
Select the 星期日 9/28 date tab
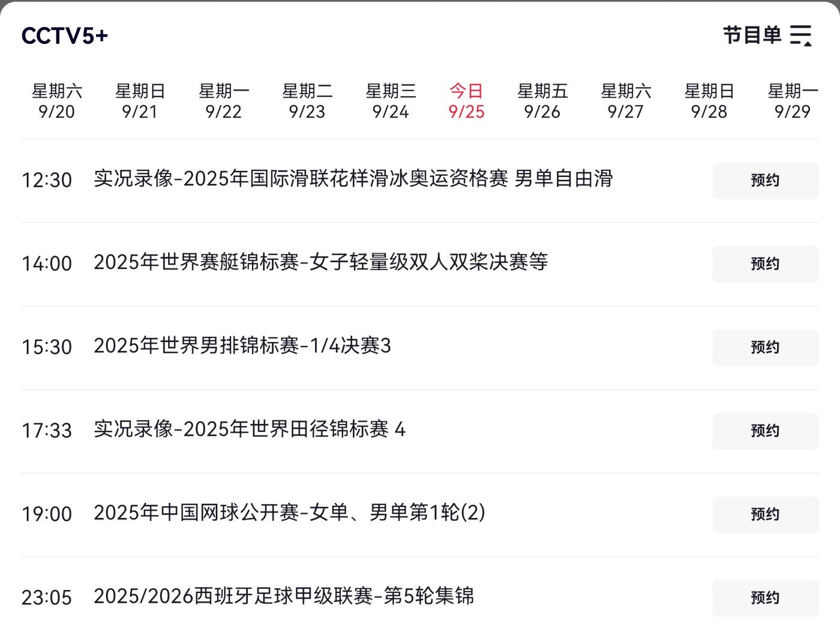[709, 101]
